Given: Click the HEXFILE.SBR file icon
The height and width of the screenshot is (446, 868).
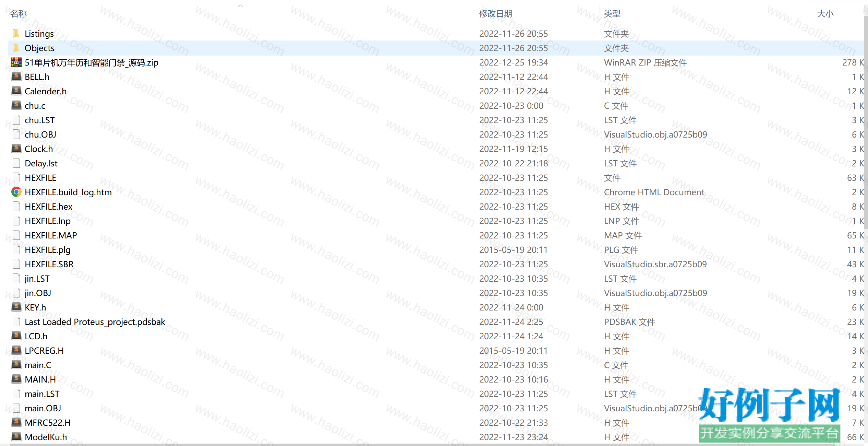Looking at the screenshot, I should pos(16,264).
